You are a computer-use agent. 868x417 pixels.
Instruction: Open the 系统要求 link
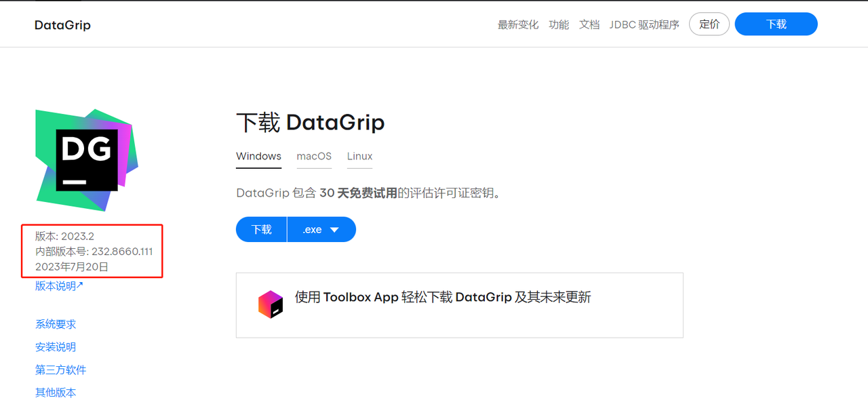tap(56, 324)
